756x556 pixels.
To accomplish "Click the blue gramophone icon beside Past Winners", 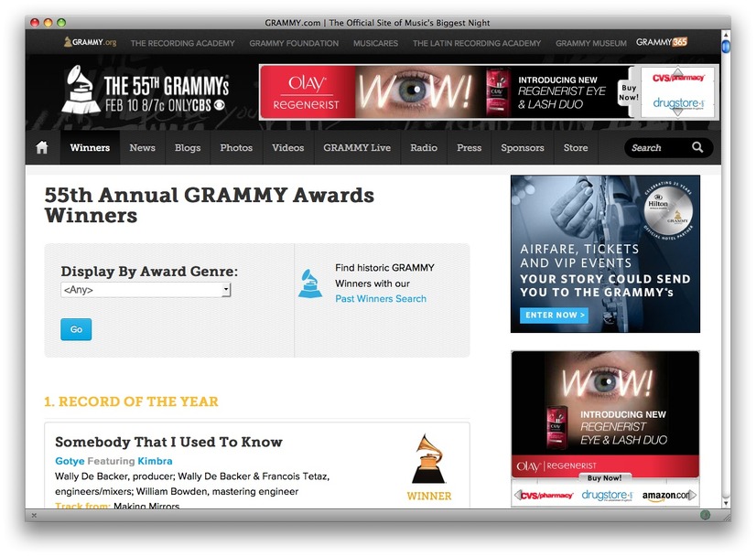I will 309,283.
